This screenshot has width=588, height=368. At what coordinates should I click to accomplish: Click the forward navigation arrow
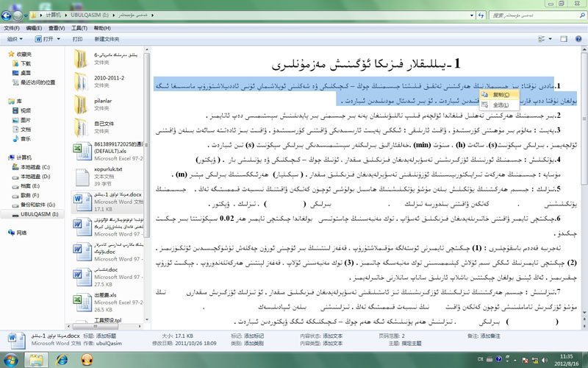(18, 15)
